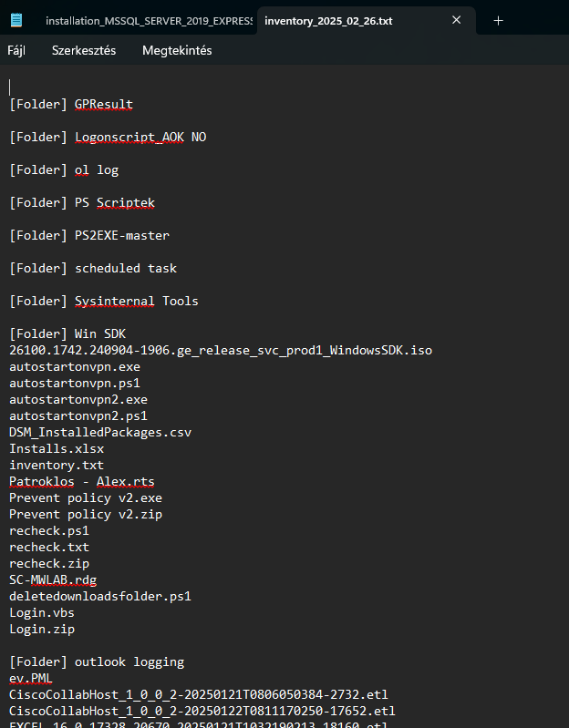The image size is (569, 728).
Task: Click the Patroklos - Alex.rts line
Action: coord(82,481)
